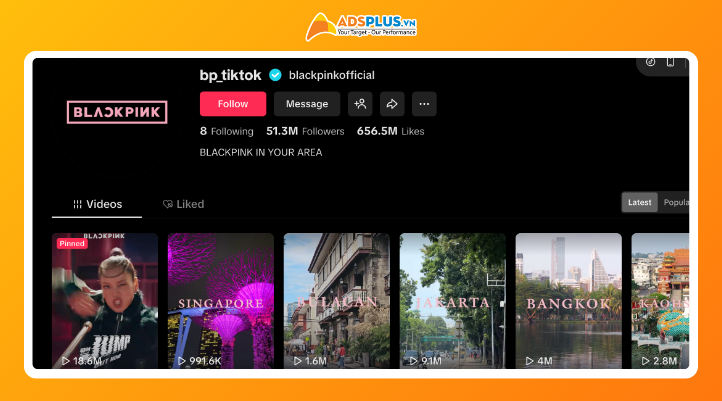Open the pinned video with 18.6M views
This screenshot has height=401, width=722.
(x=105, y=301)
